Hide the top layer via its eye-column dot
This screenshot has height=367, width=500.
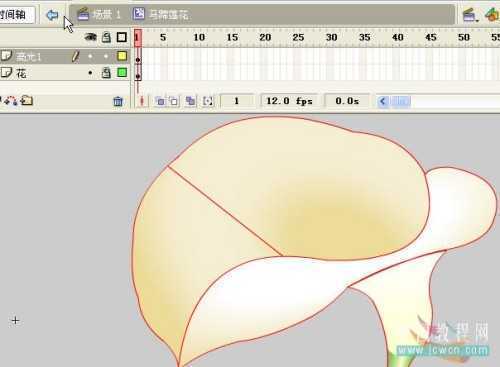tap(90, 56)
